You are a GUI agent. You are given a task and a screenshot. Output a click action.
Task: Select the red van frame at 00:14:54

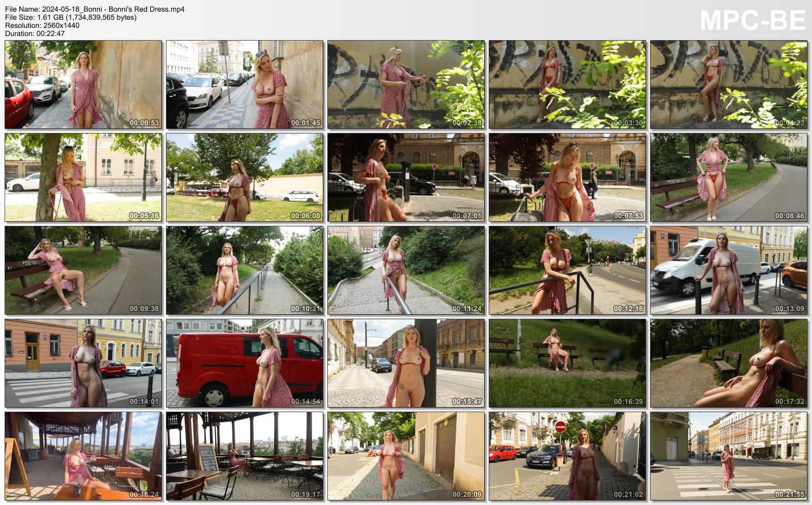pyautogui.click(x=245, y=363)
